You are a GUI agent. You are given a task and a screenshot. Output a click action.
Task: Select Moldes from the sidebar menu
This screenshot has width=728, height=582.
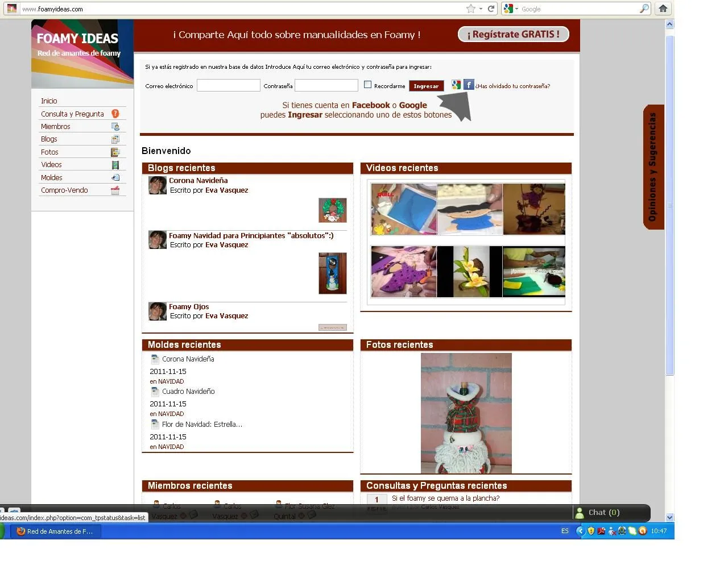click(52, 178)
